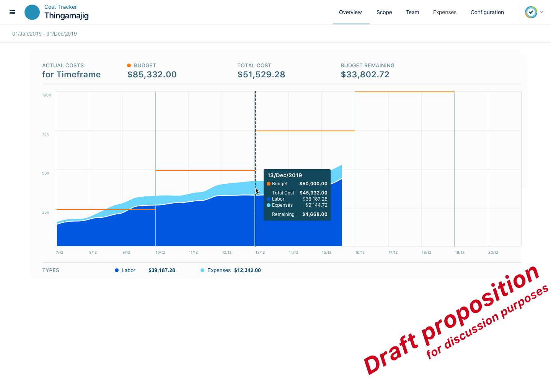Open the Scope tab
This screenshot has width=551, height=392.
click(x=384, y=12)
